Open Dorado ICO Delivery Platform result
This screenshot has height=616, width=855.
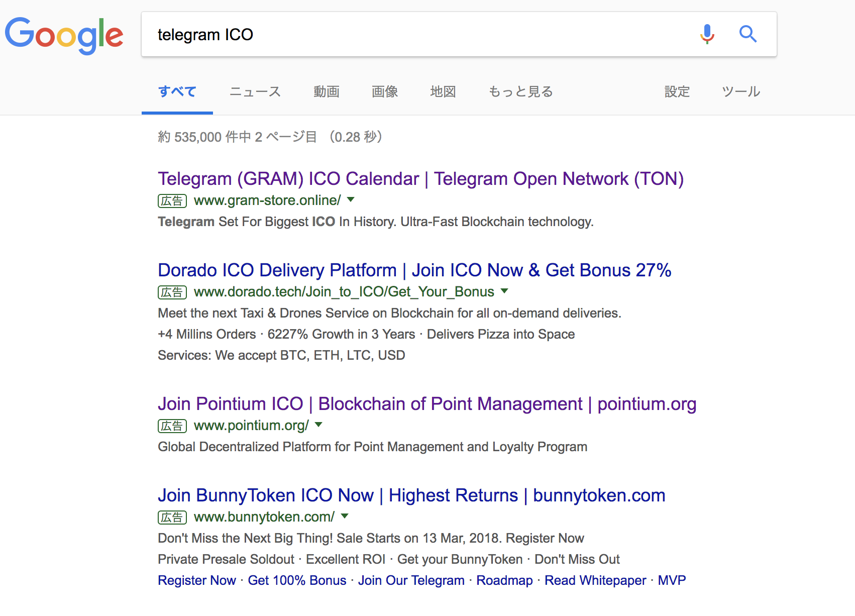coord(414,270)
